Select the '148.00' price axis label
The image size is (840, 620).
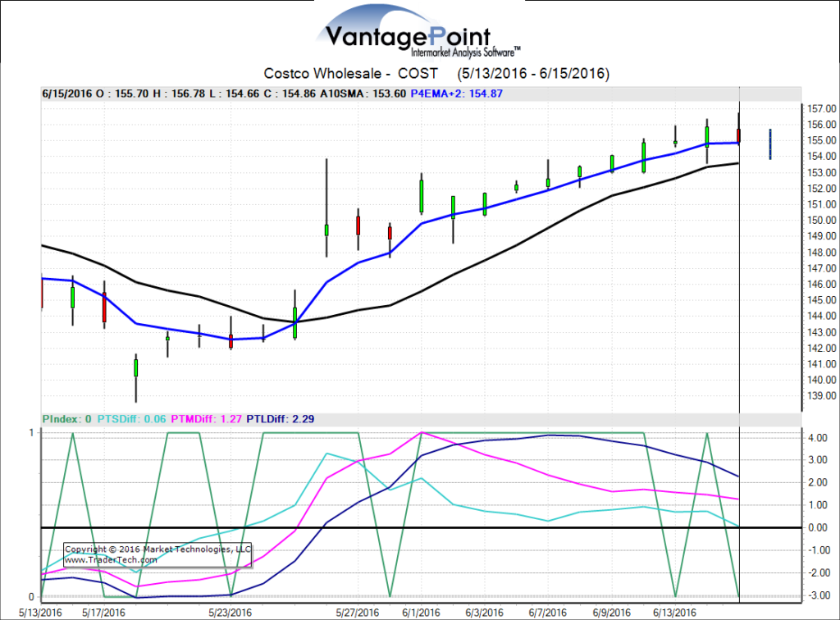822,252
